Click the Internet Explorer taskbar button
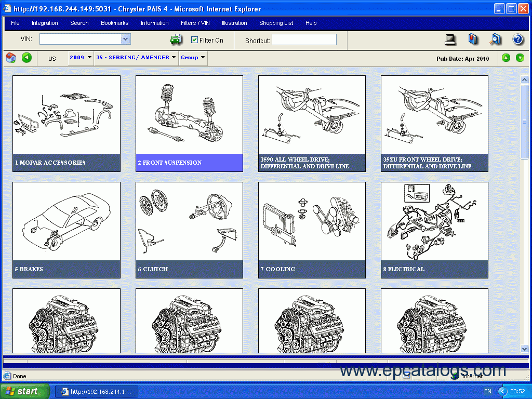This screenshot has width=532, height=399. (97, 392)
